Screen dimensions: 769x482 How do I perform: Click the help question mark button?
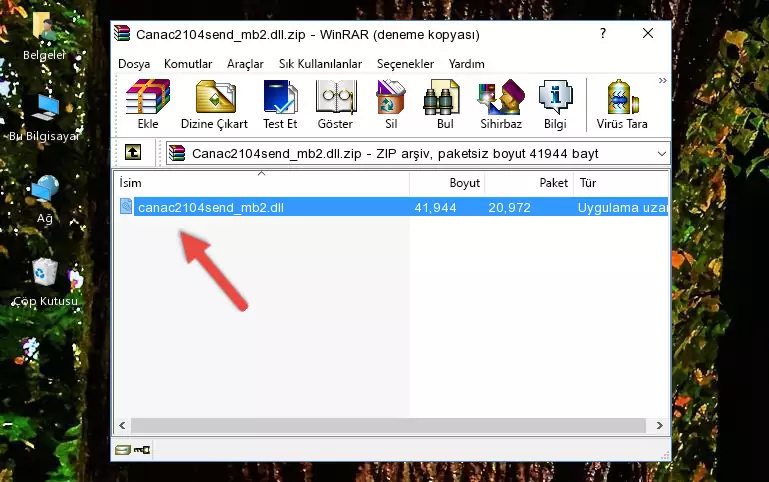(603, 33)
